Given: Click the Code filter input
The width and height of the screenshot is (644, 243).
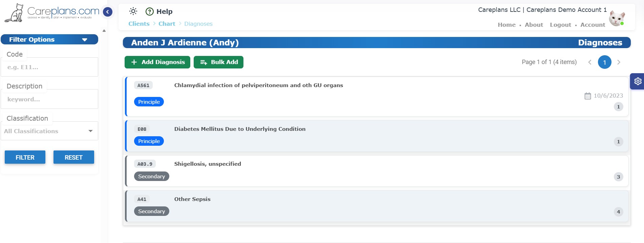Looking at the screenshot, I should pos(49,67).
